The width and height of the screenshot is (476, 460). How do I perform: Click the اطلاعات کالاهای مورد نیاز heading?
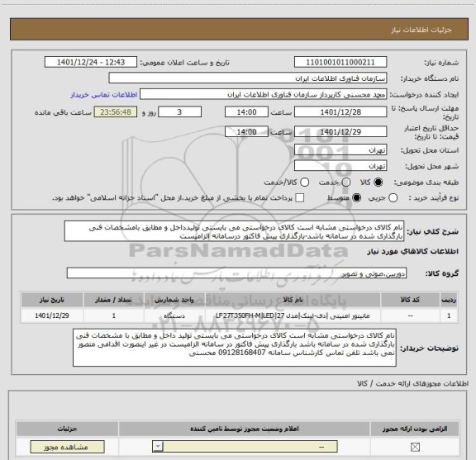(x=413, y=252)
